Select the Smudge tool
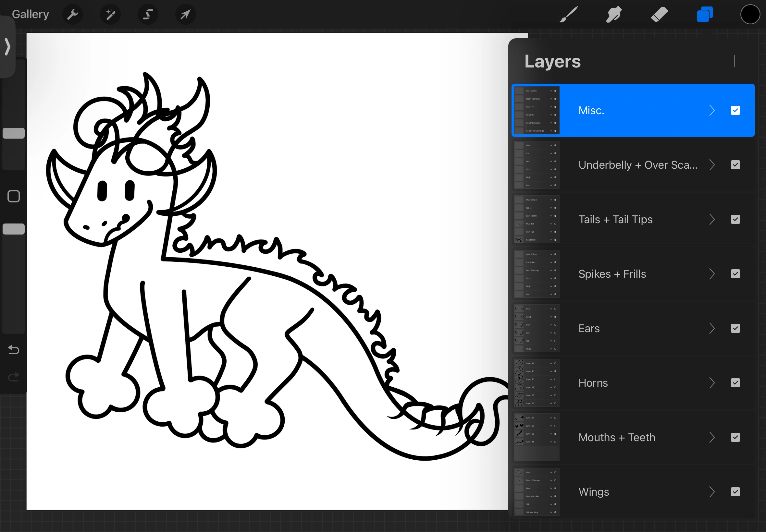This screenshot has height=532, width=766. [x=613, y=14]
